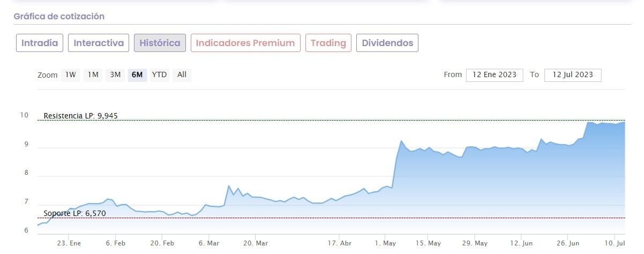This screenshot has width=644, height=254.
Task: Click the Gráfica de cotización heading
Action: tap(59, 17)
